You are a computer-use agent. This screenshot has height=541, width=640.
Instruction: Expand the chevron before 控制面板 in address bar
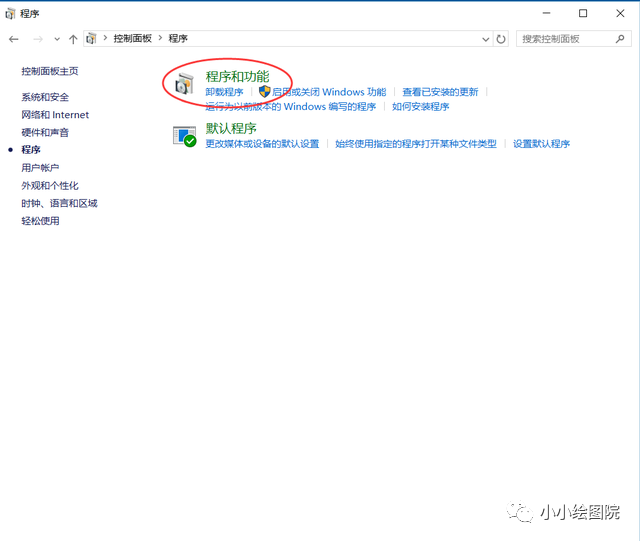pyautogui.click(x=105, y=38)
